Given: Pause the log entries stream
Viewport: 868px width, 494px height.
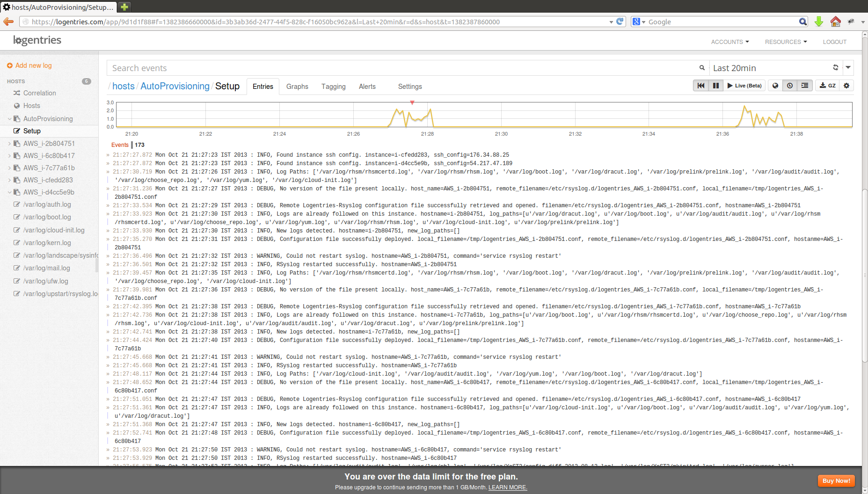Looking at the screenshot, I should 715,86.
